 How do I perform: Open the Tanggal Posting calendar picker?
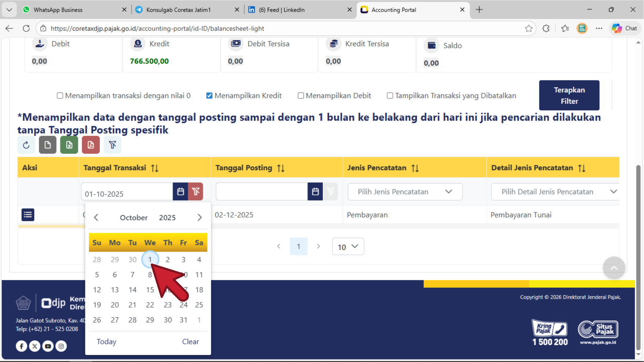click(315, 192)
